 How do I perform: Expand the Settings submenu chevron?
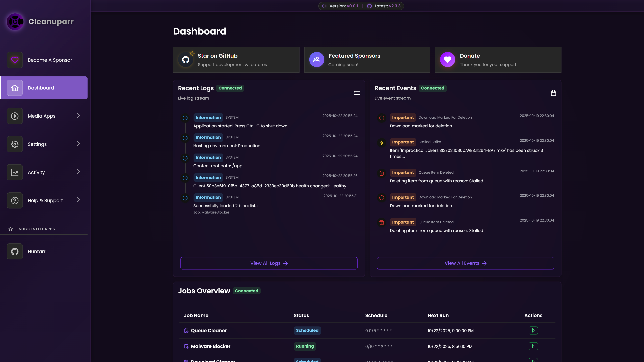78,144
